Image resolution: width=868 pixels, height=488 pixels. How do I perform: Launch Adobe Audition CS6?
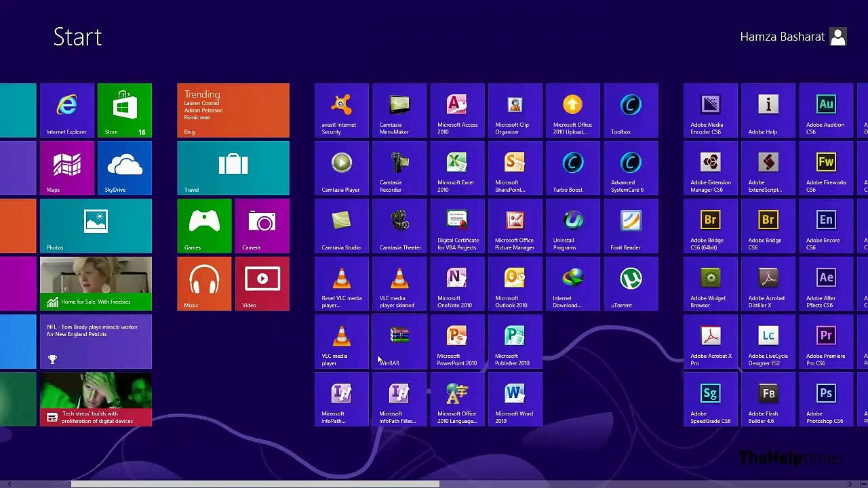(826, 110)
